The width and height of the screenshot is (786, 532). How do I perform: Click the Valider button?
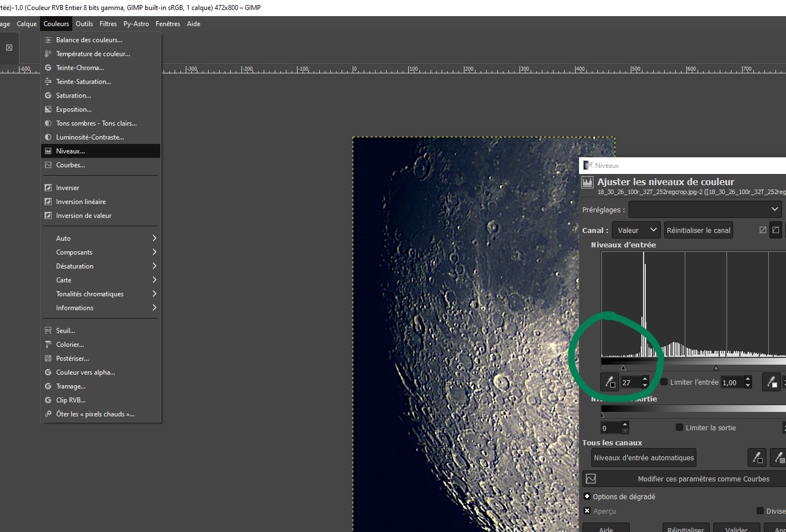[x=736, y=528]
